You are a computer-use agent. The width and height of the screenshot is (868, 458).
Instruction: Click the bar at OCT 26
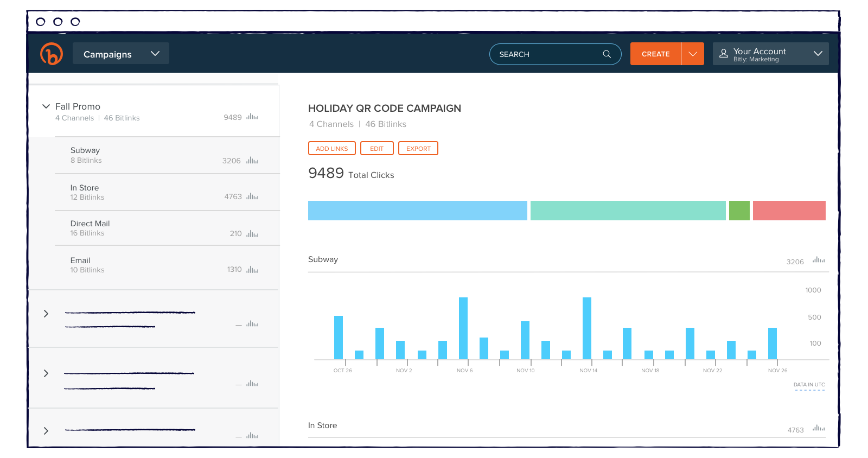tap(339, 338)
